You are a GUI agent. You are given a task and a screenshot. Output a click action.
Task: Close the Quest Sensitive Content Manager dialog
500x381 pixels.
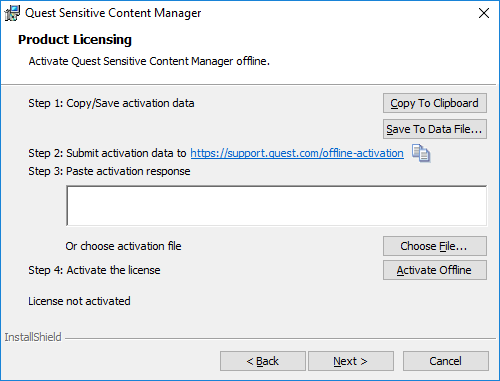click(x=484, y=13)
